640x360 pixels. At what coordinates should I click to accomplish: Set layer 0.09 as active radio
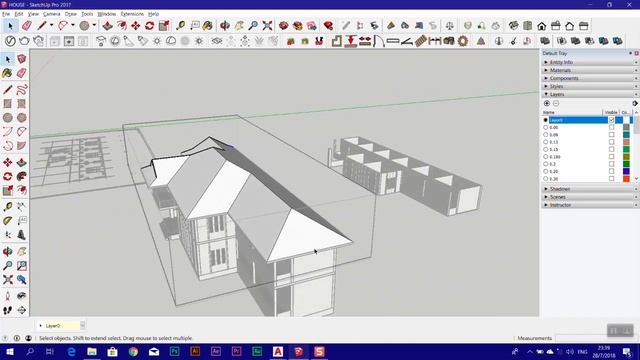pyautogui.click(x=546, y=135)
